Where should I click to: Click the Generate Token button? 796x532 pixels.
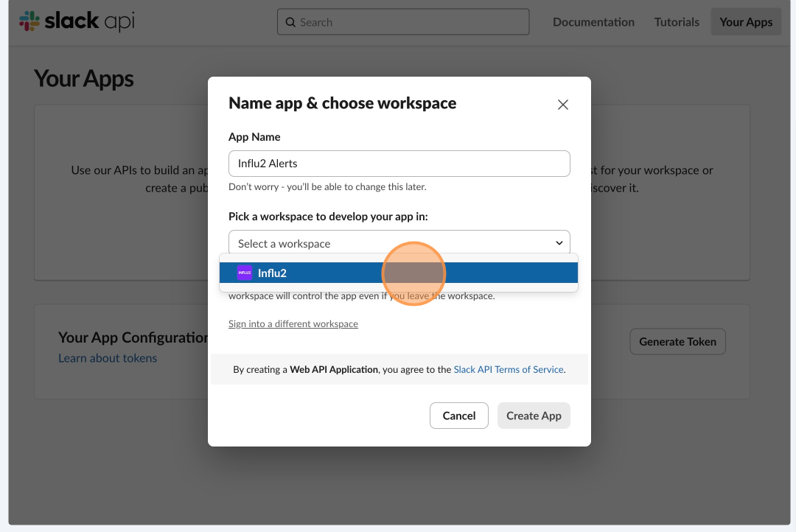click(677, 342)
